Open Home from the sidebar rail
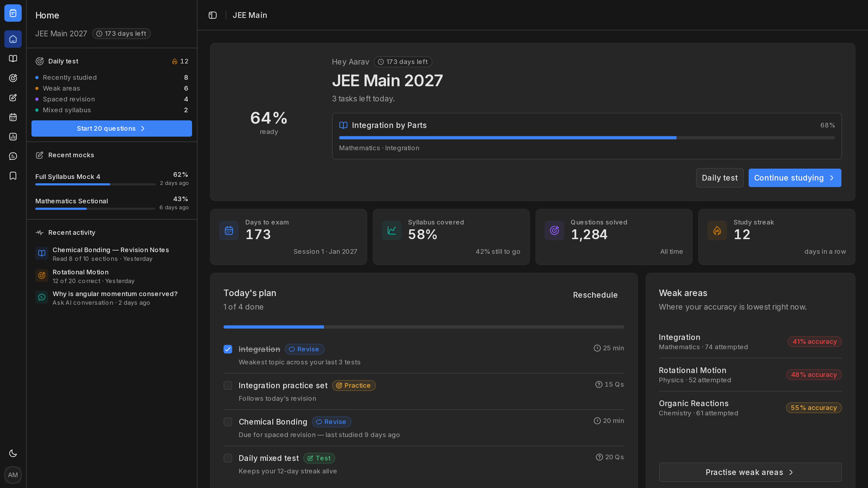Image resolution: width=868 pixels, height=488 pixels. [13, 39]
